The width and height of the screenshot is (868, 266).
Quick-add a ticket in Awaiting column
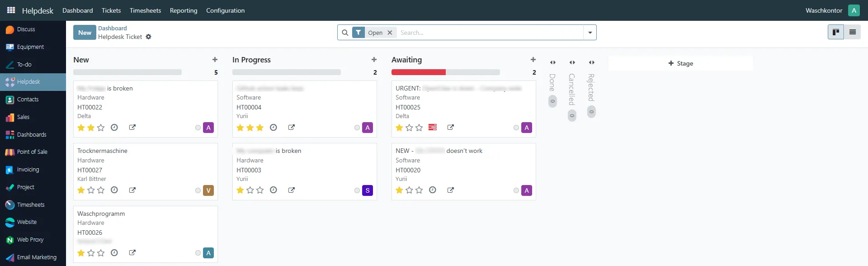pyautogui.click(x=533, y=60)
